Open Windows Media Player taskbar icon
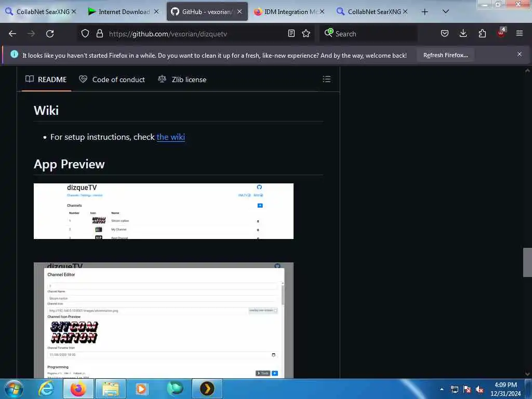 coord(142,389)
